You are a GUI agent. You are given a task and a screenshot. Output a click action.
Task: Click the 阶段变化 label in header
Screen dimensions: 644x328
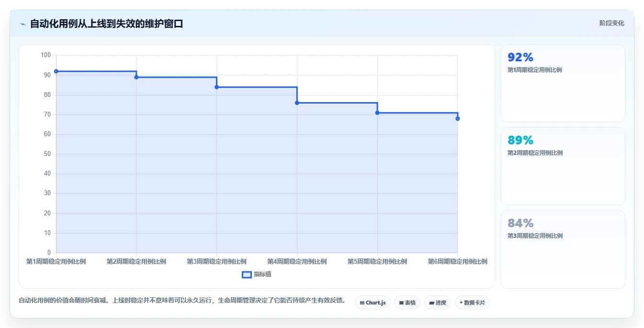point(611,23)
